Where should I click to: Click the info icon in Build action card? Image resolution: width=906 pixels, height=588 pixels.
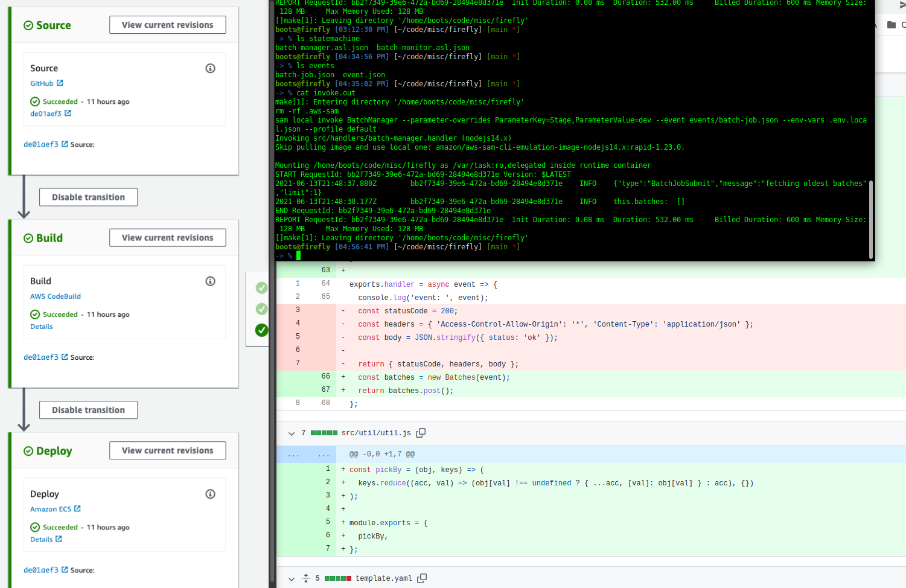210,281
